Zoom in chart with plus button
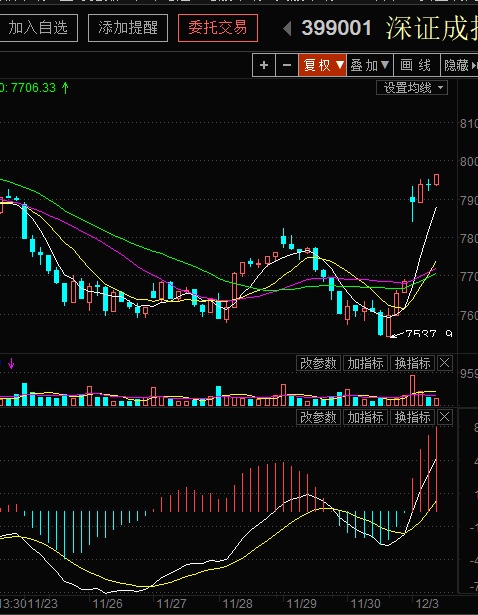 (x=264, y=65)
